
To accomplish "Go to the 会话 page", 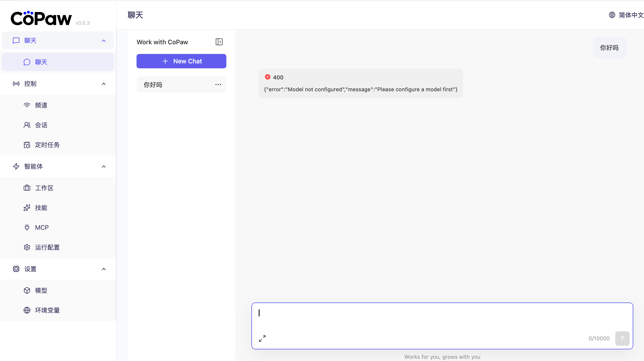I will [x=58, y=125].
